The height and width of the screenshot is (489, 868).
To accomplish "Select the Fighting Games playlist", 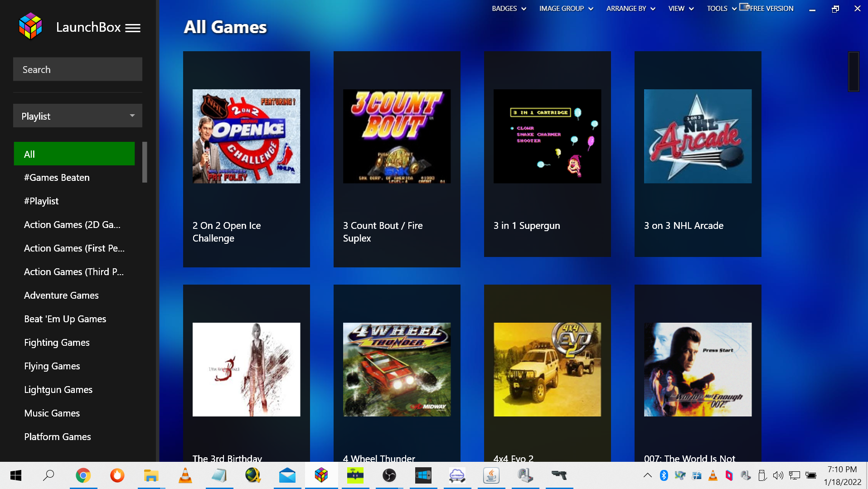I will tap(57, 343).
